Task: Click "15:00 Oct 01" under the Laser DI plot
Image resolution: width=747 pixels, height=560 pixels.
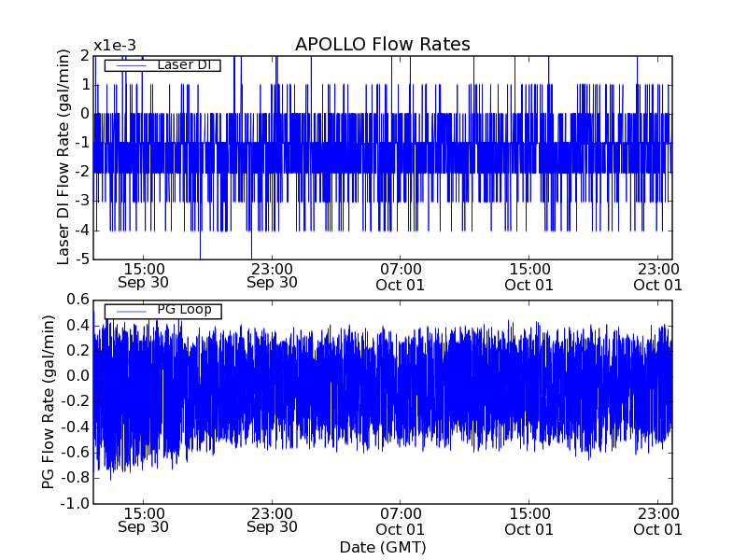Action: (529, 277)
